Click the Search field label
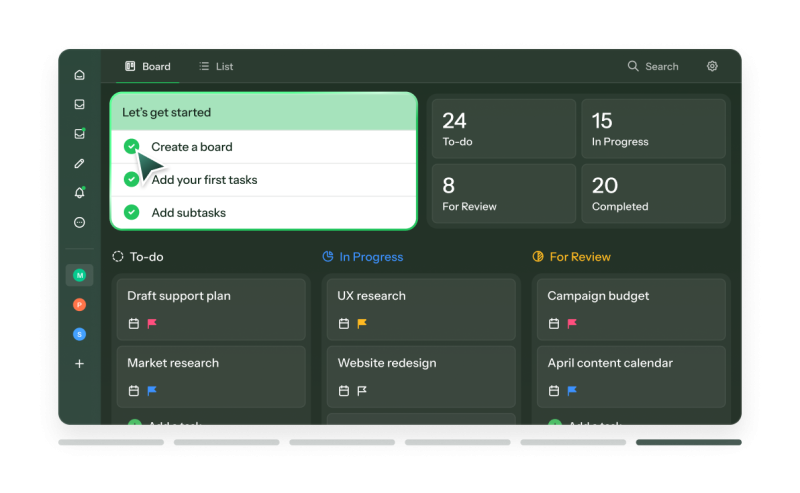The height and width of the screenshot is (493, 800). point(662,66)
